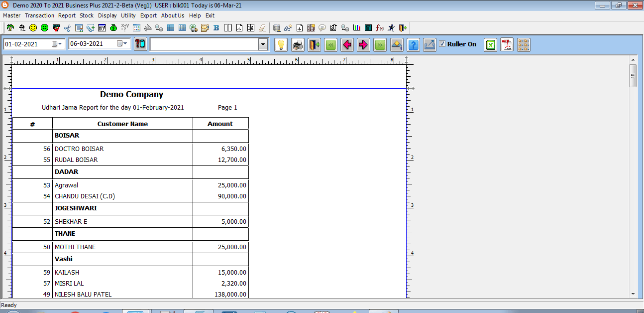Click the printer icon to print report
Screen dimensions: 644x313
[298, 45]
